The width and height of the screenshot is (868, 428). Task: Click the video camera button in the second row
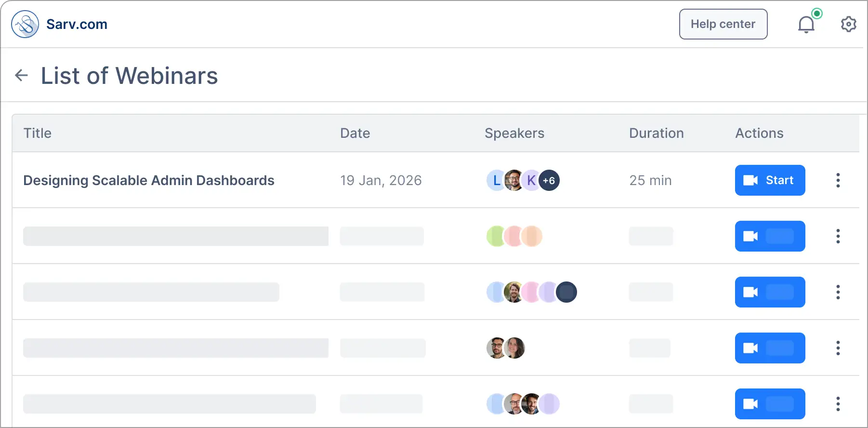(770, 236)
